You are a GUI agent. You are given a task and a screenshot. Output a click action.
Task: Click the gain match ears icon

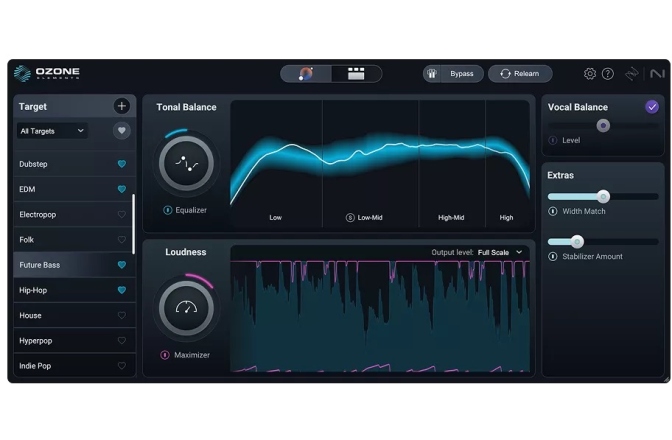pyautogui.click(x=432, y=74)
